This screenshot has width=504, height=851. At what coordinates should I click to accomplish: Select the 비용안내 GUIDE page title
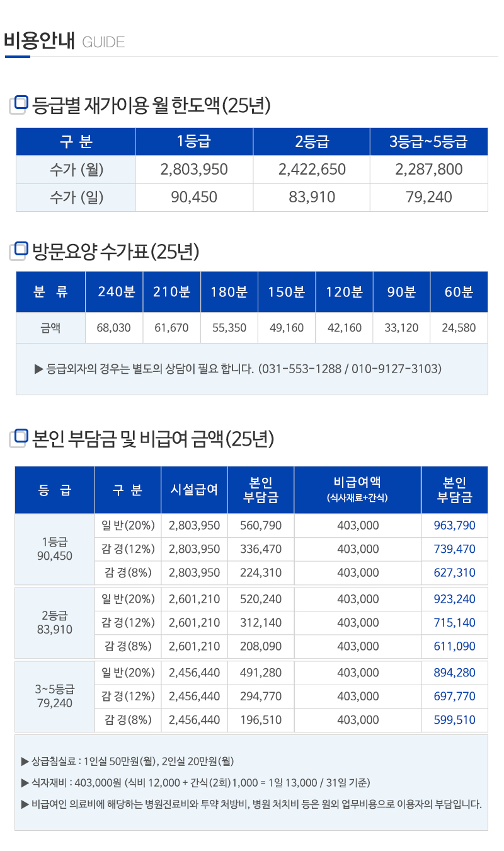pyautogui.click(x=64, y=42)
